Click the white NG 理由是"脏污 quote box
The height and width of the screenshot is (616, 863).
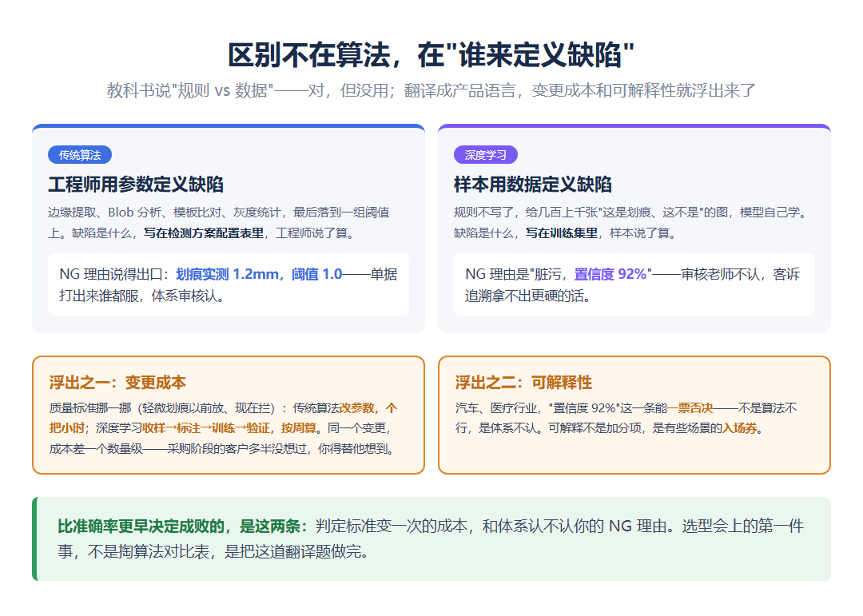click(x=634, y=284)
